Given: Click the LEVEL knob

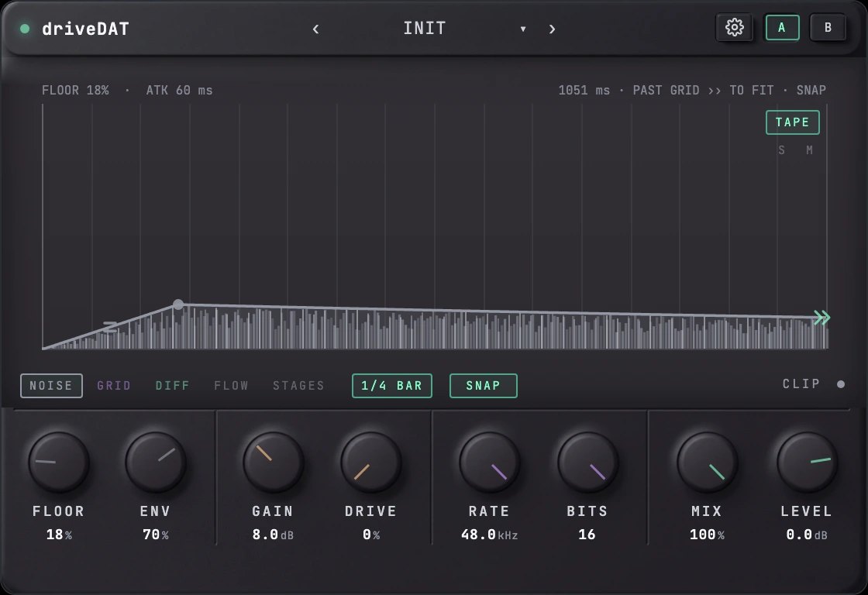Looking at the screenshot, I should (807, 463).
